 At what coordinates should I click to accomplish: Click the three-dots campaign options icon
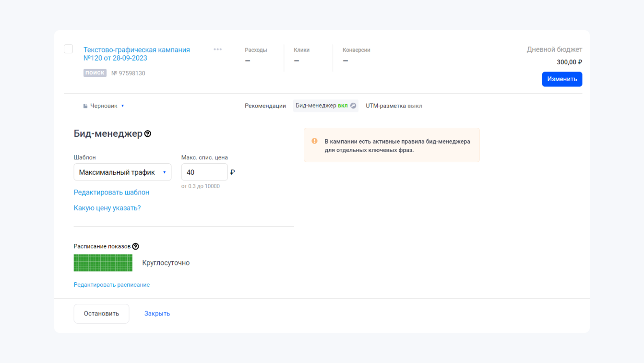[217, 49]
